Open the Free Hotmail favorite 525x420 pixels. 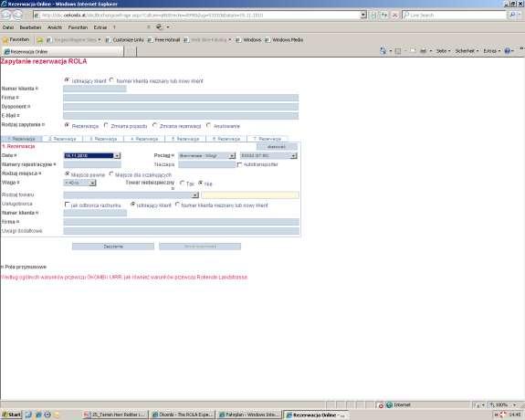pos(164,40)
